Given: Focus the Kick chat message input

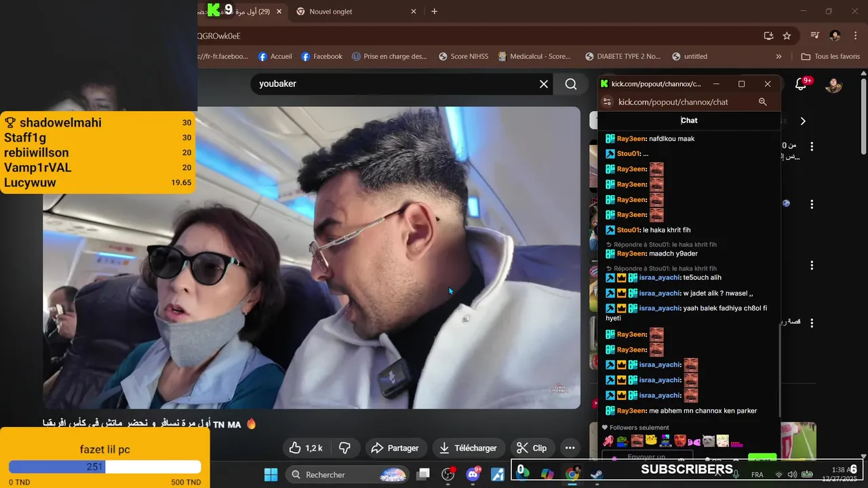Looking at the screenshot, I should (x=649, y=457).
